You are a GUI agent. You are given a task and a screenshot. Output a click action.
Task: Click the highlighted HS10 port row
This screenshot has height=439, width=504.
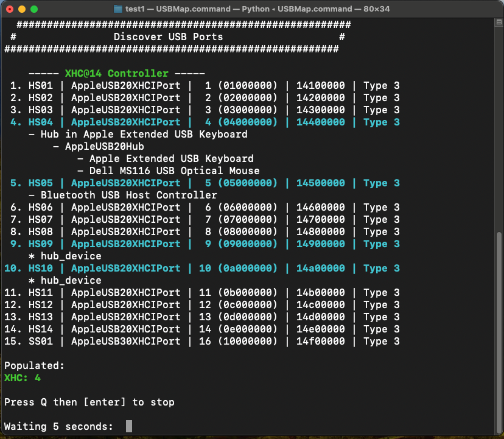click(x=205, y=268)
